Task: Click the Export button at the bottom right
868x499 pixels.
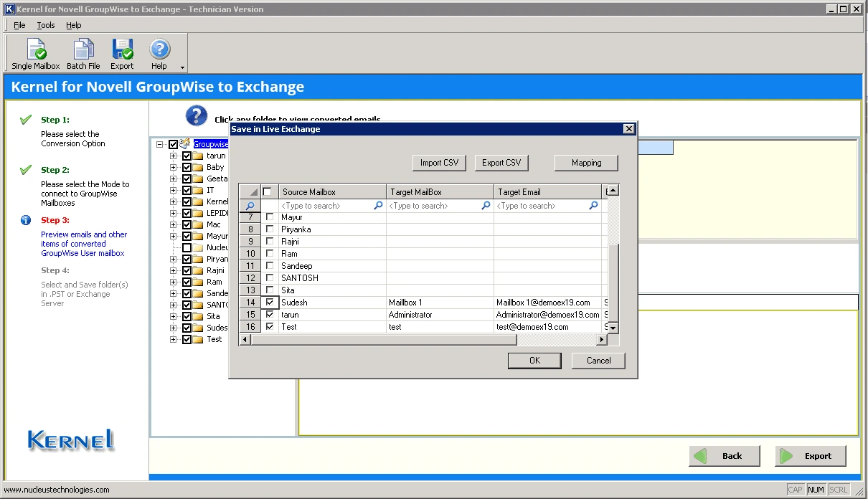Action: pyautogui.click(x=811, y=456)
